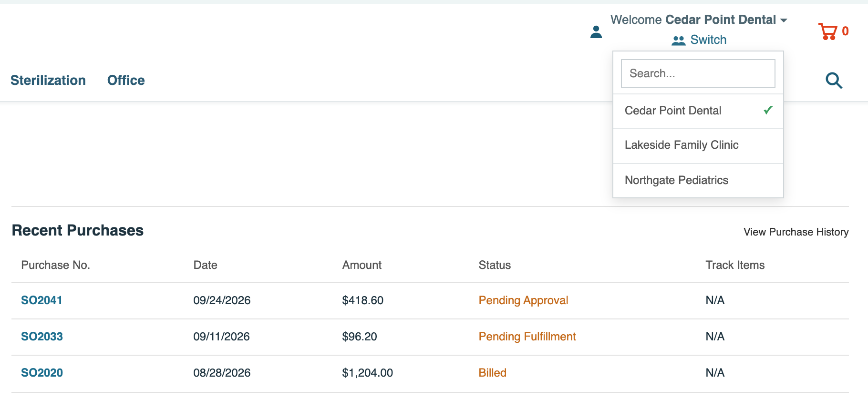
Task: Click the Purchase No. column header
Action: coord(55,265)
